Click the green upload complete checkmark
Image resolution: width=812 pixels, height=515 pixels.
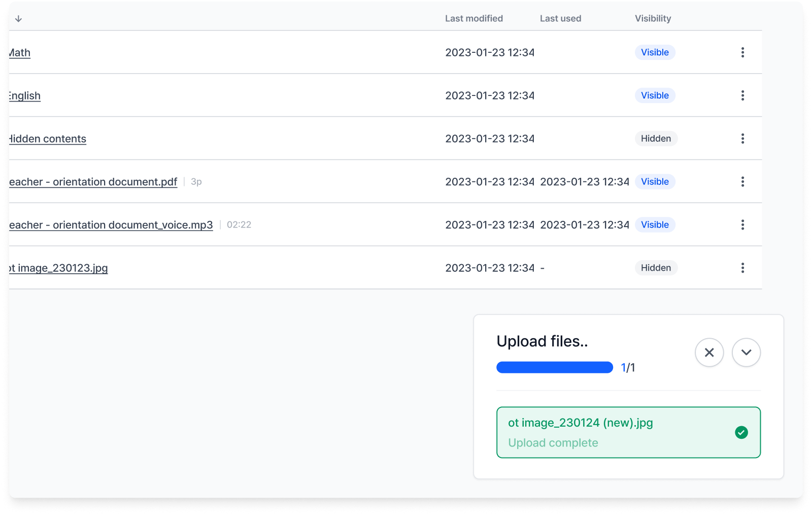[741, 432]
